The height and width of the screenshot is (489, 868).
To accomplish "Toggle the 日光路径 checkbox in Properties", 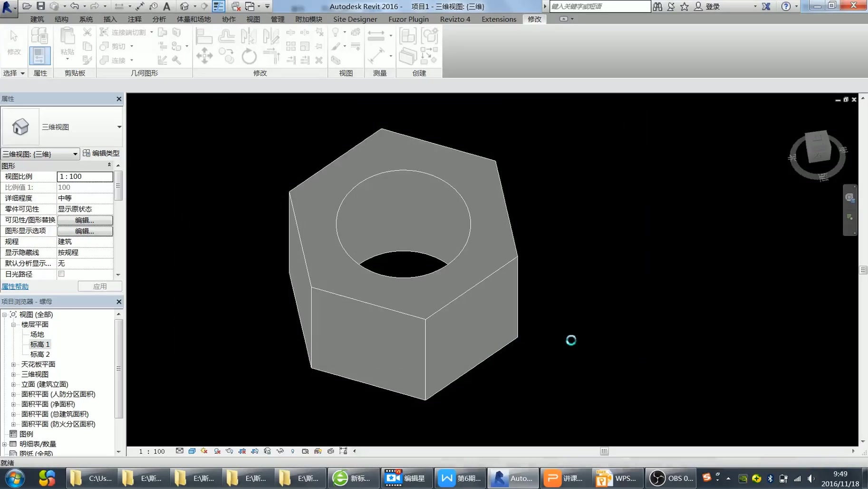I will [61, 274].
